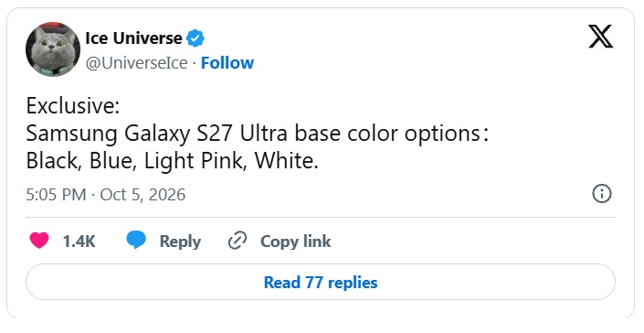
Task: Click the 1.4K likes count
Action: [79, 242]
